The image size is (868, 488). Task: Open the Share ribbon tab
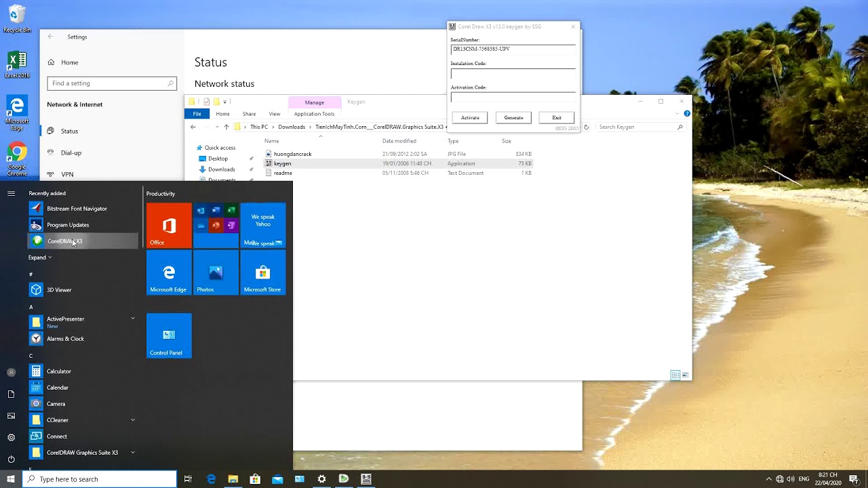(249, 114)
